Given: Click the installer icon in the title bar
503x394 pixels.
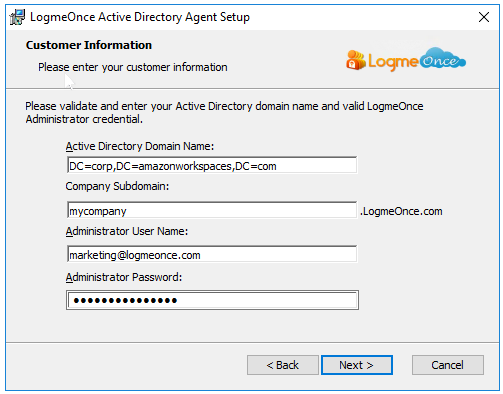Looking at the screenshot, I should (x=17, y=17).
